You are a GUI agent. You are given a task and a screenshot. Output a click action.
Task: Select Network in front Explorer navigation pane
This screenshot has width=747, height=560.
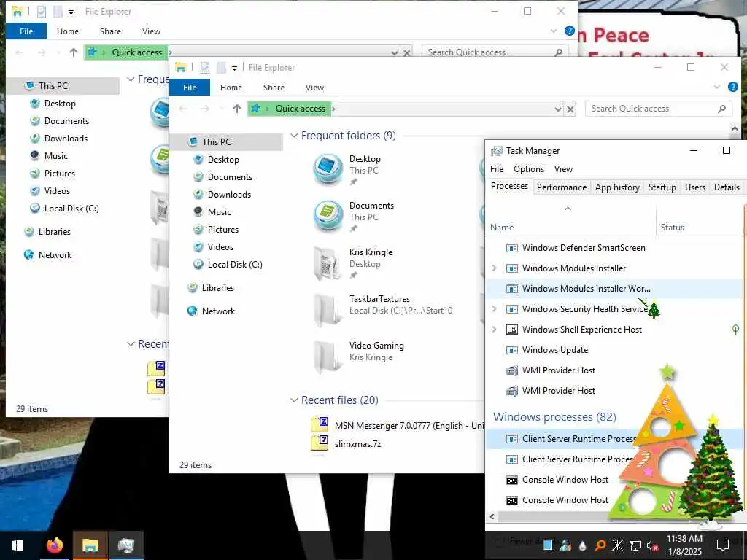(211, 311)
